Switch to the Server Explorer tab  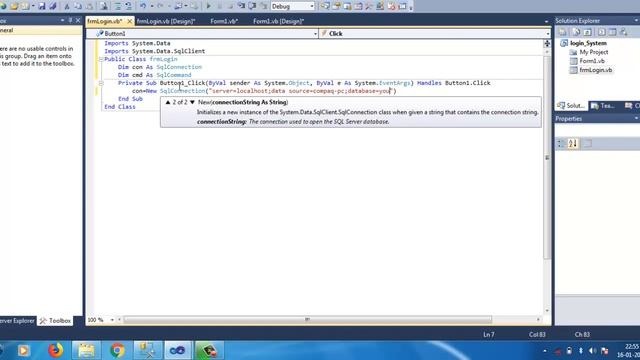17,321
